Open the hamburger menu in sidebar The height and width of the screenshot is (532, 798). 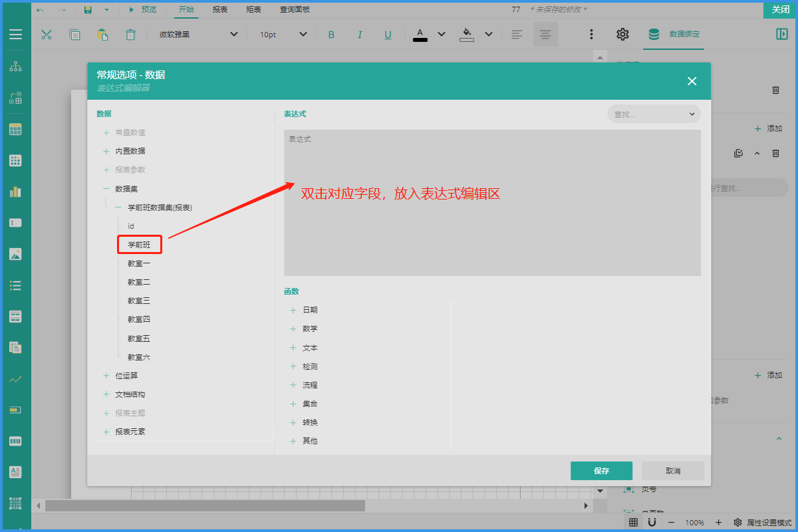pyautogui.click(x=15, y=35)
